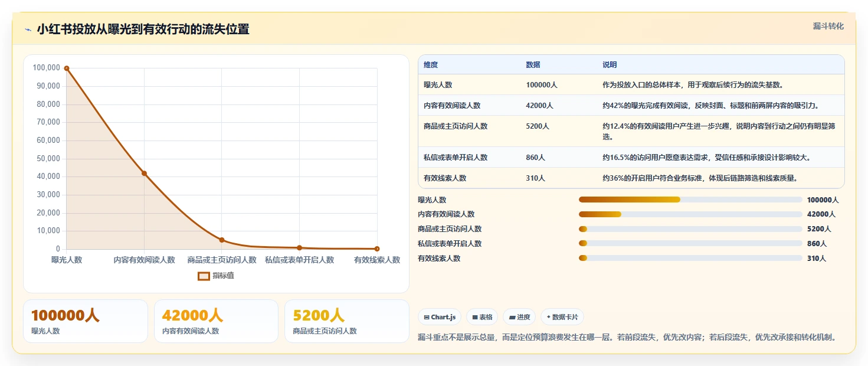Click the 曝光人数 x-axis label of the chart
Image resolution: width=868 pixels, height=366 pixels.
pyautogui.click(x=67, y=260)
